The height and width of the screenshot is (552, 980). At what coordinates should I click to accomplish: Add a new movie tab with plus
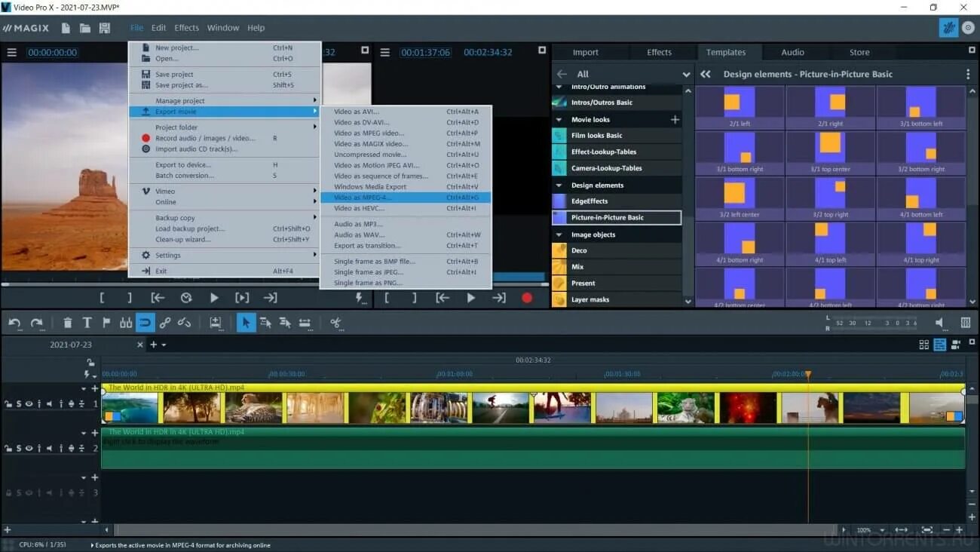point(153,345)
